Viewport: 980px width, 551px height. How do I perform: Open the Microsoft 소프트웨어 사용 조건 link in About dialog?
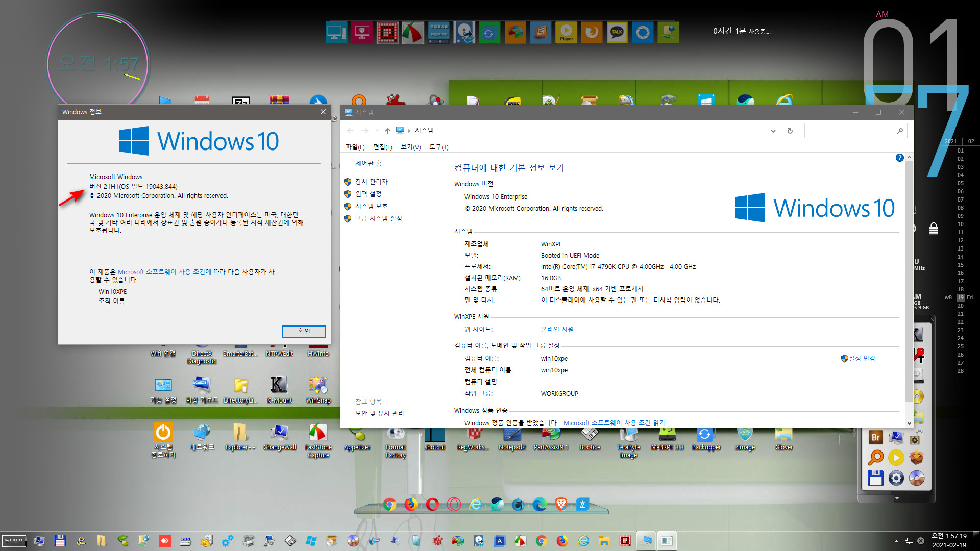(x=161, y=272)
